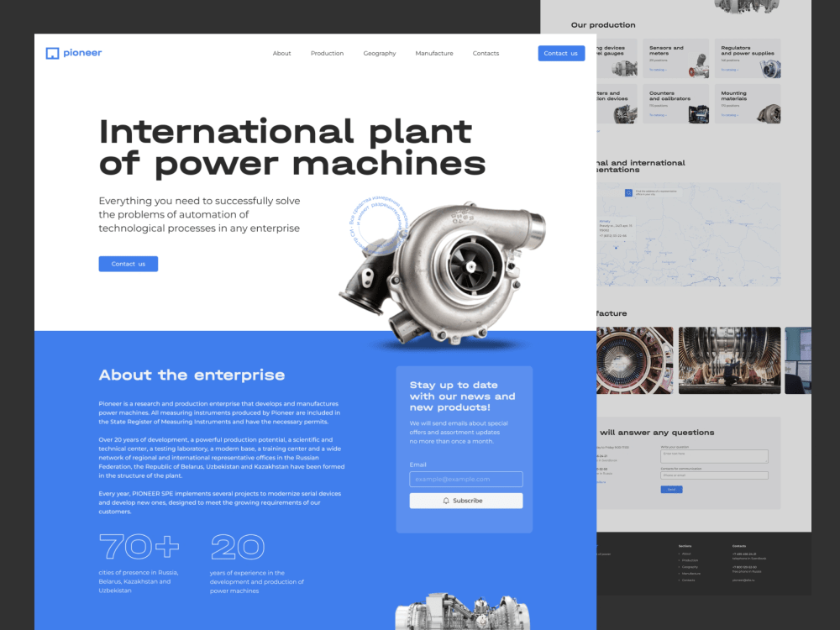
Task: Open the circular turbine manufacture photo
Action: coord(634,360)
